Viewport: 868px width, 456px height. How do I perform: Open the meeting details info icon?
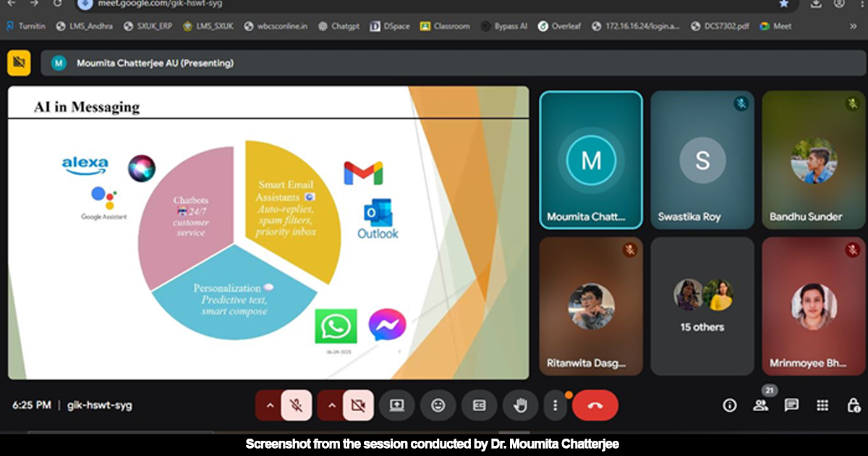(729, 405)
